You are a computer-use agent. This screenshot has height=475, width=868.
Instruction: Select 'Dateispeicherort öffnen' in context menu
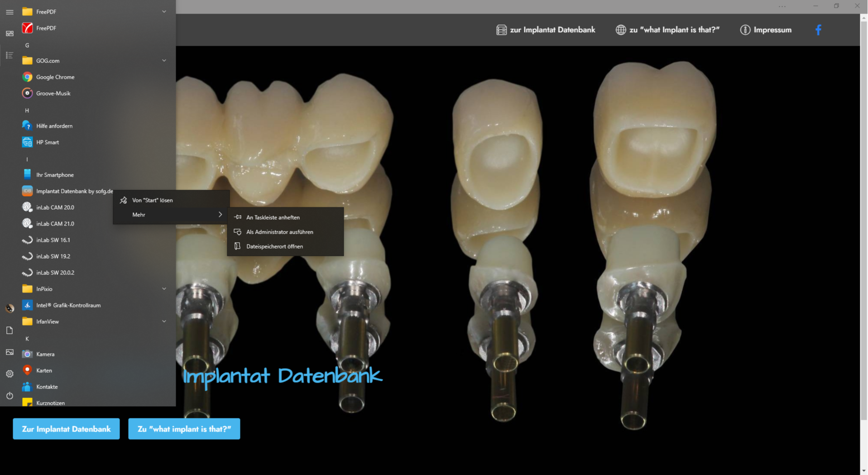[x=274, y=246]
